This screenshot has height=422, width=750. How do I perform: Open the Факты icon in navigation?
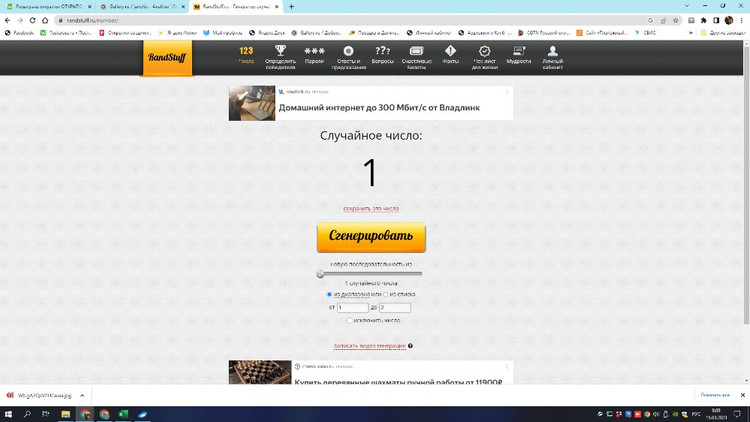point(450,55)
